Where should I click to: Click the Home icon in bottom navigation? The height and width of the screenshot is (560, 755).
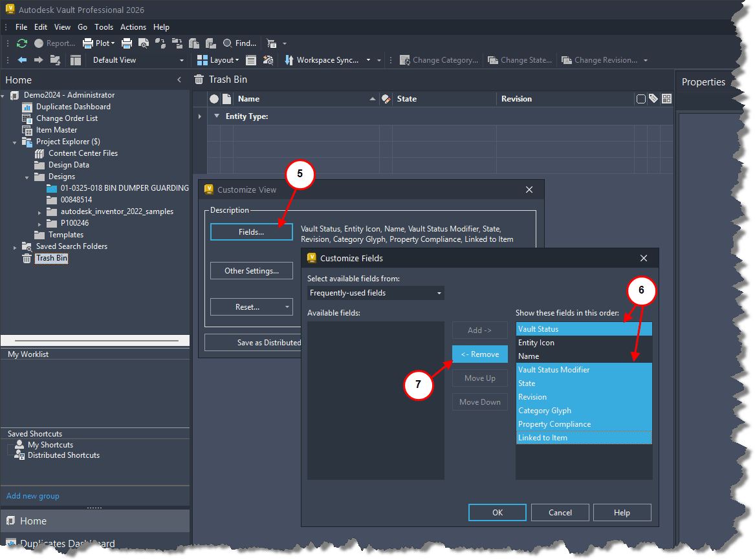tap(10, 521)
